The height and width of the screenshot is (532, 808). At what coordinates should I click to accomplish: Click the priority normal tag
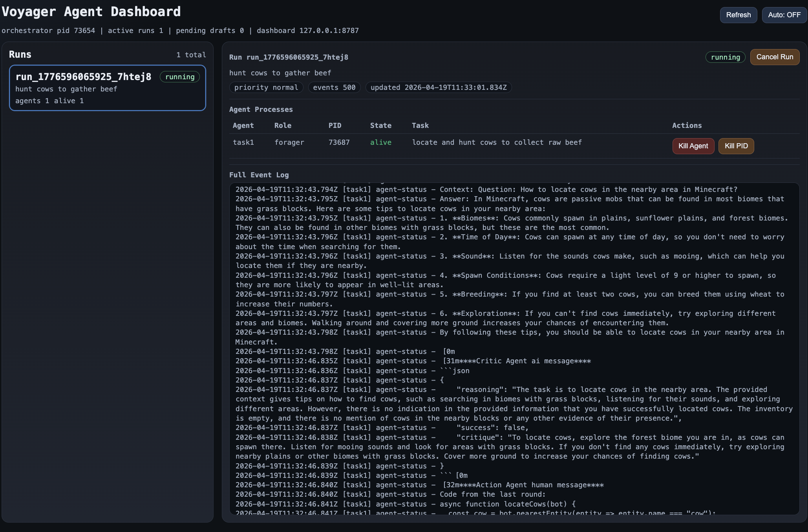(x=266, y=87)
